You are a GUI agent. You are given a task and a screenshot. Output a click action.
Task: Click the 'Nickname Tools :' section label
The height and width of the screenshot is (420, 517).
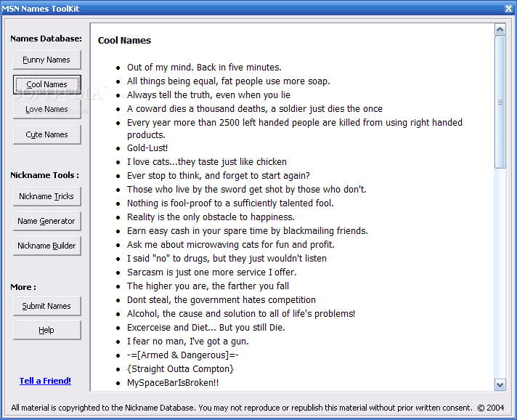[x=44, y=175]
